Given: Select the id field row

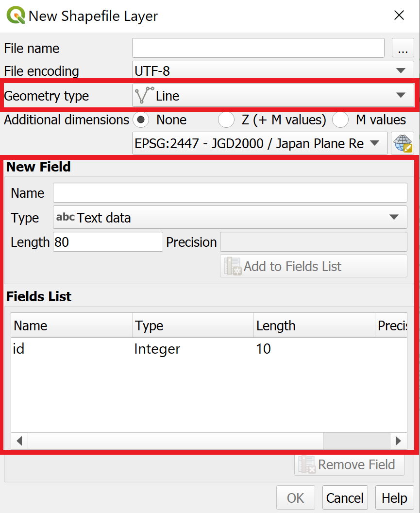Looking at the screenshot, I should click(209, 349).
